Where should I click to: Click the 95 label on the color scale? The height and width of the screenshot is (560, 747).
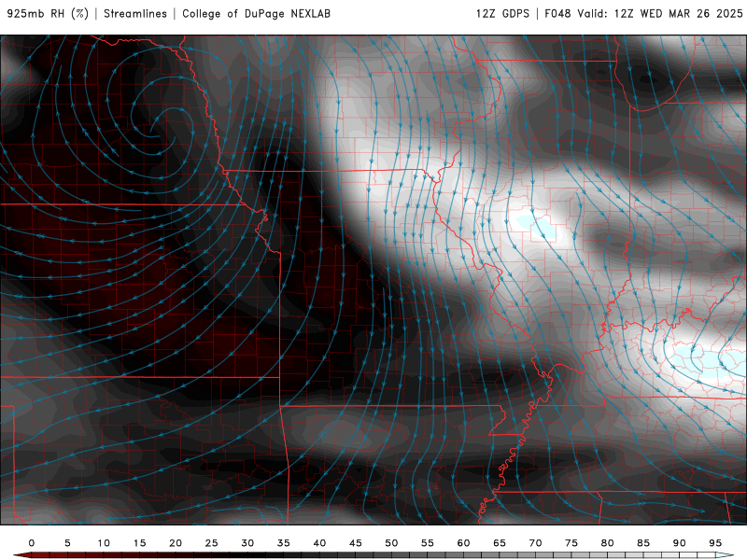point(715,543)
